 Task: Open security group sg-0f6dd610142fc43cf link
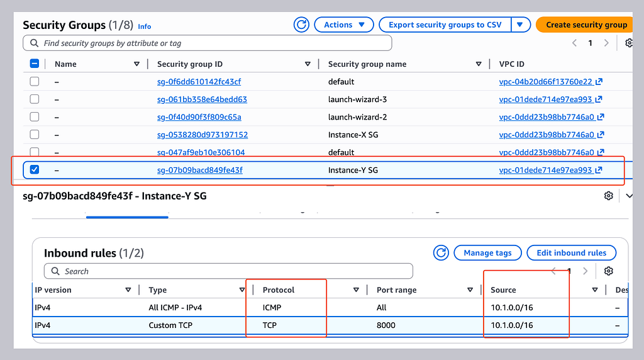tap(199, 81)
